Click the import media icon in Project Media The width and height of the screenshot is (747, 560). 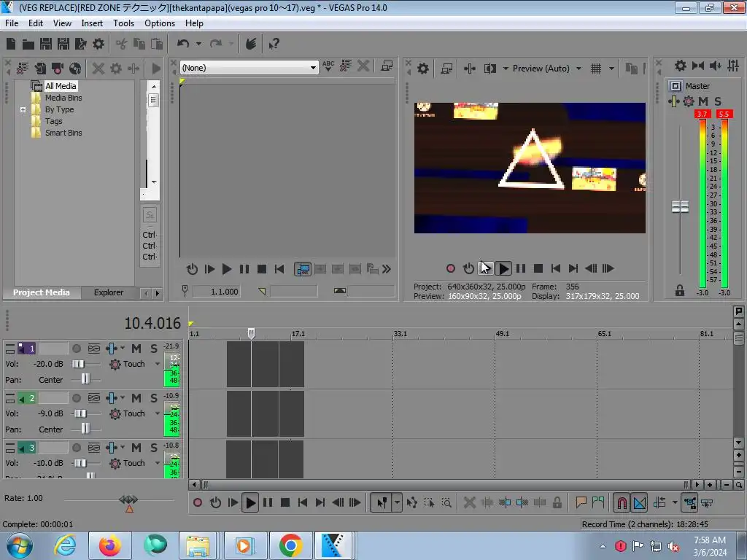tap(40, 69)
